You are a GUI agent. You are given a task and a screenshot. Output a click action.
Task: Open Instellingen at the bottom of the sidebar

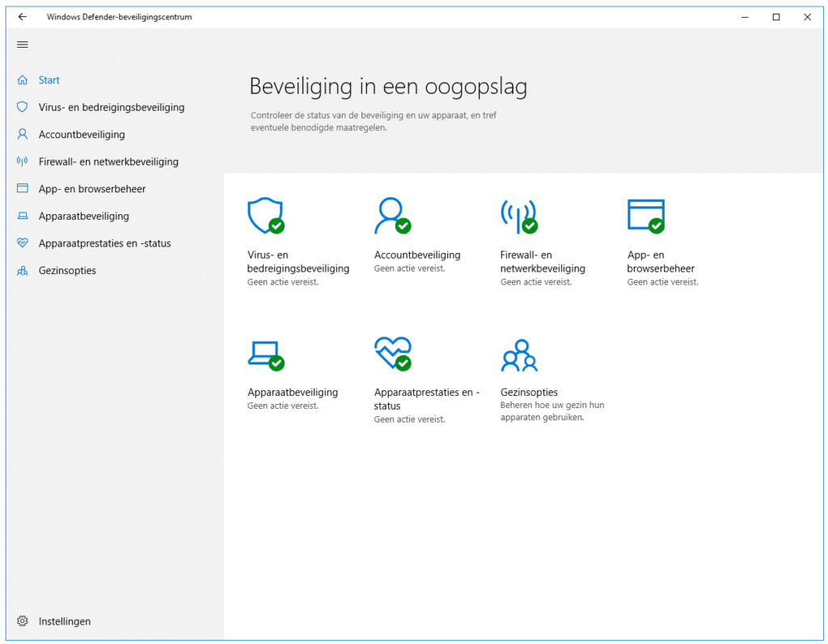[x=65, y=621]
